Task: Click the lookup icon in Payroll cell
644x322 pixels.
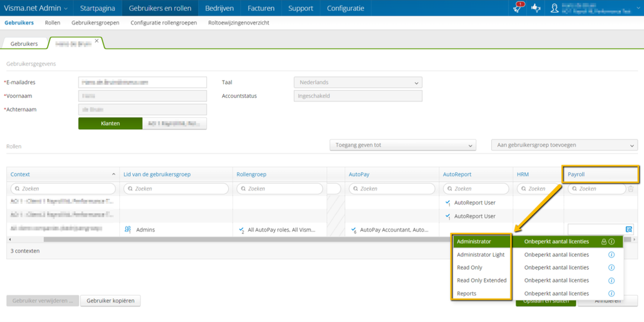Action: [x=629, y=229]
